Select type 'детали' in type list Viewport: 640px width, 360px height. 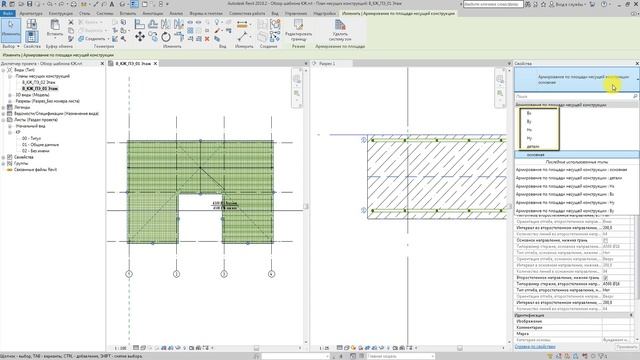tap(533, 147)
